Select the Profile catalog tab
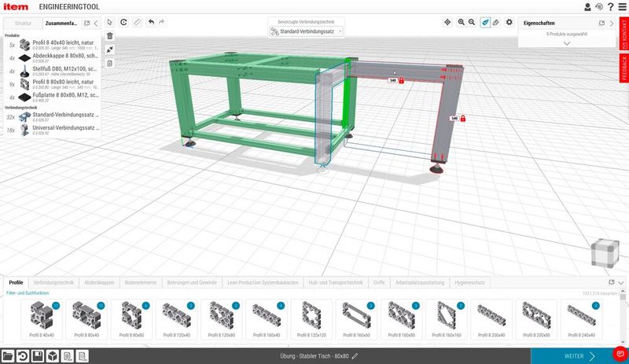Viewport: 629px width, 364px height. pos(16,282)
